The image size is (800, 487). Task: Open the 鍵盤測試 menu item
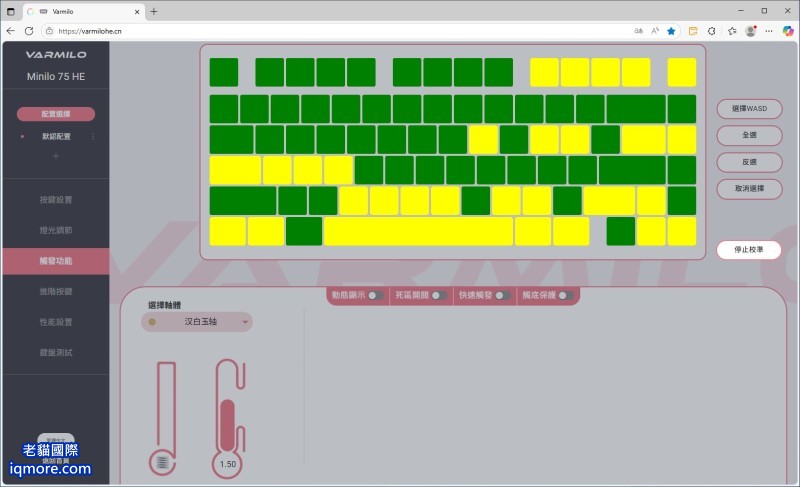pyautogui.click(x=56, y=352)
